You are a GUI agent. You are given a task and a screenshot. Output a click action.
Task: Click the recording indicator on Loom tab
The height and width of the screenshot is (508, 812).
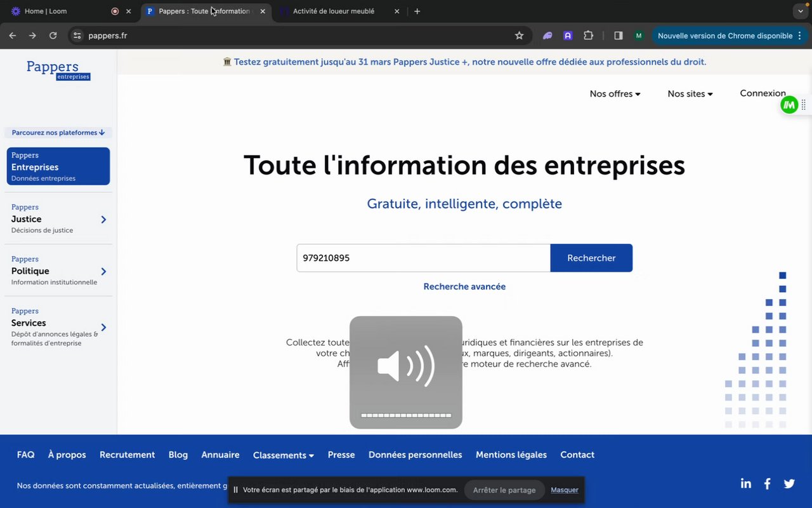coord(115,11)
